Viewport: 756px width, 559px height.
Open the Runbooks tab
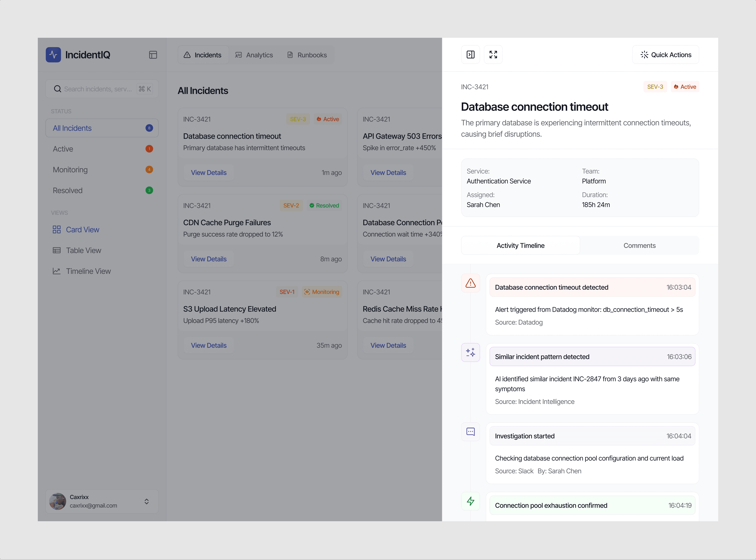[x=307, y=55]
